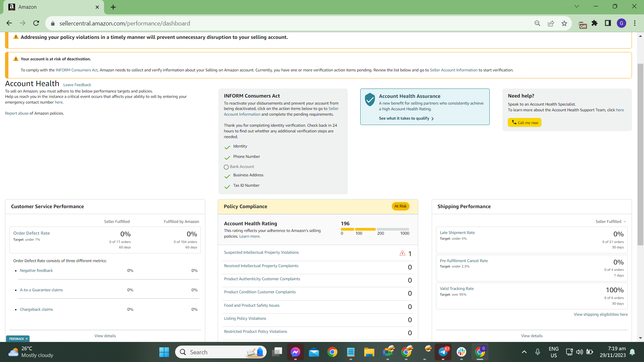Click the IP violations warning triangle
644x362 pixels.
pos(402,253)
